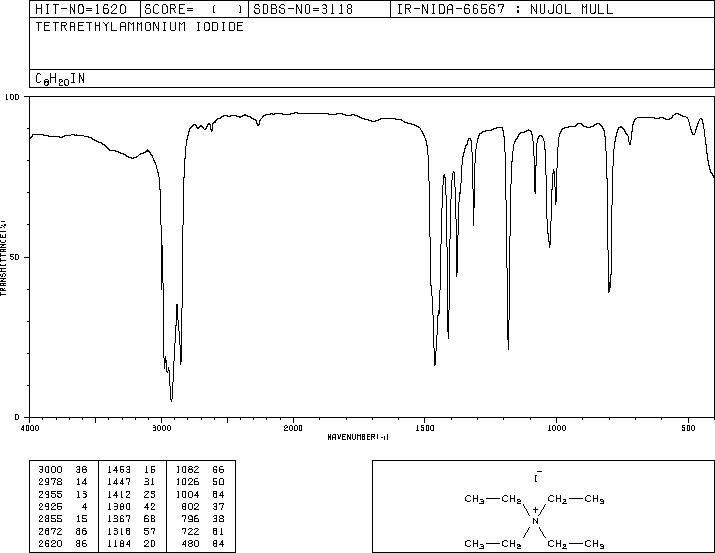Click the 100 label on the transmittance axis
Viewport: 715px width, 553px height.
coord(12,97)
